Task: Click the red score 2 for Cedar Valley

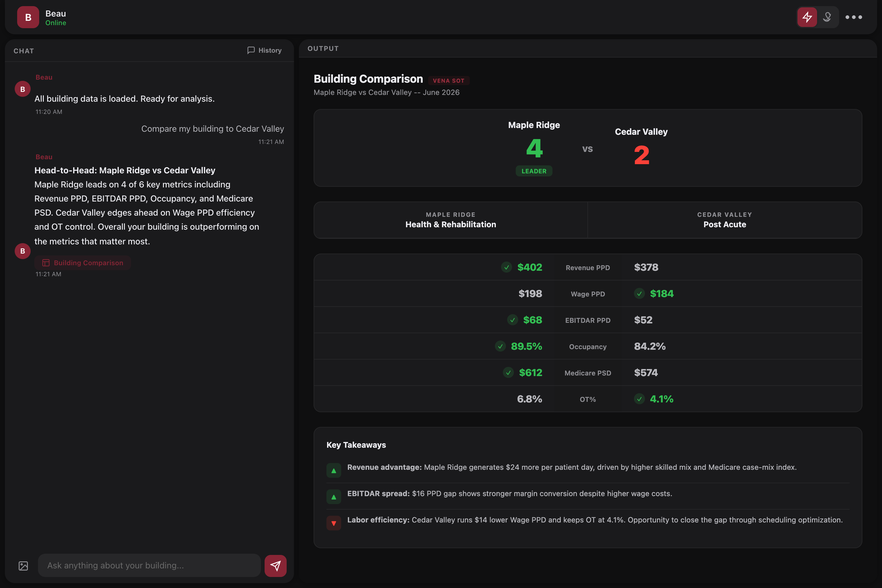Action: tap(642, 155)
